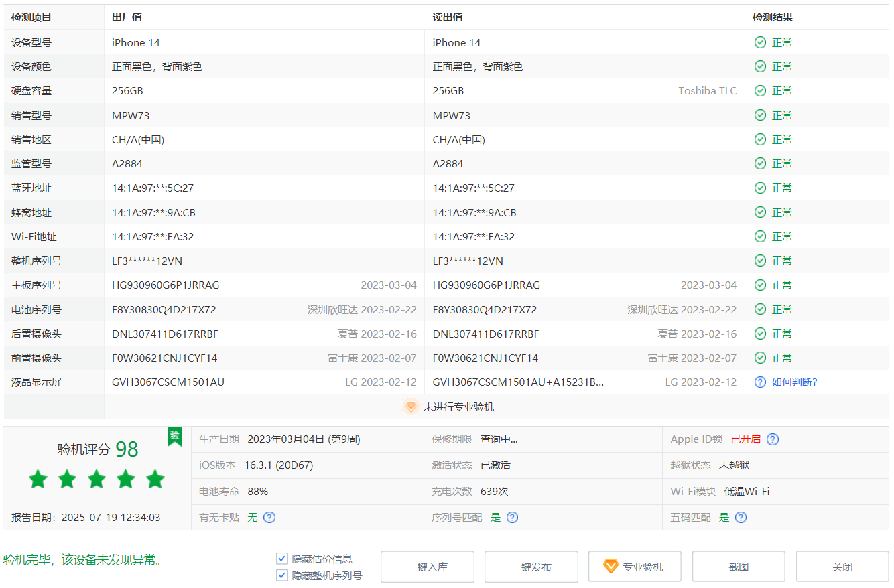894x588 pixels.
Task: Click the battery life value 88%
Action: tap(257, 491)
